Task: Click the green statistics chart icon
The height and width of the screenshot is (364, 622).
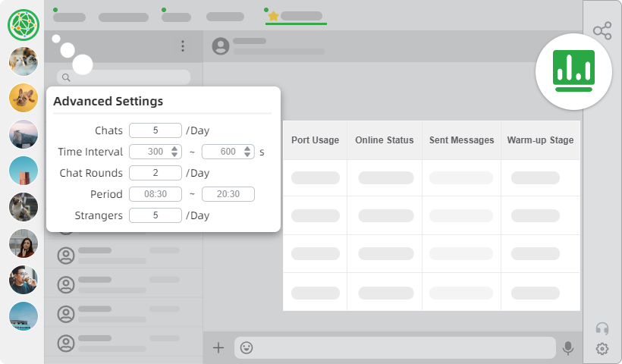Action: coord(573,72)
